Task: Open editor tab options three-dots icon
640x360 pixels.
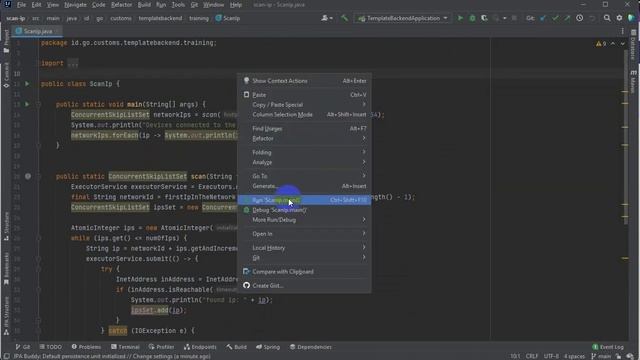Action: [x=622, y=31]
